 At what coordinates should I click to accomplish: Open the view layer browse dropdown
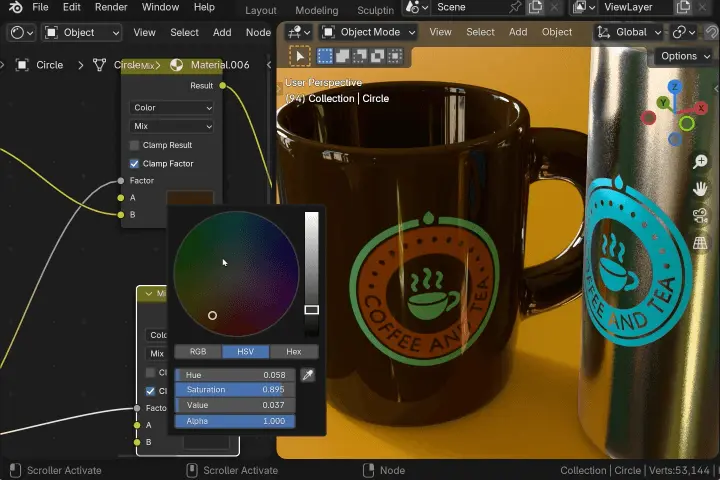click(584, 7)
